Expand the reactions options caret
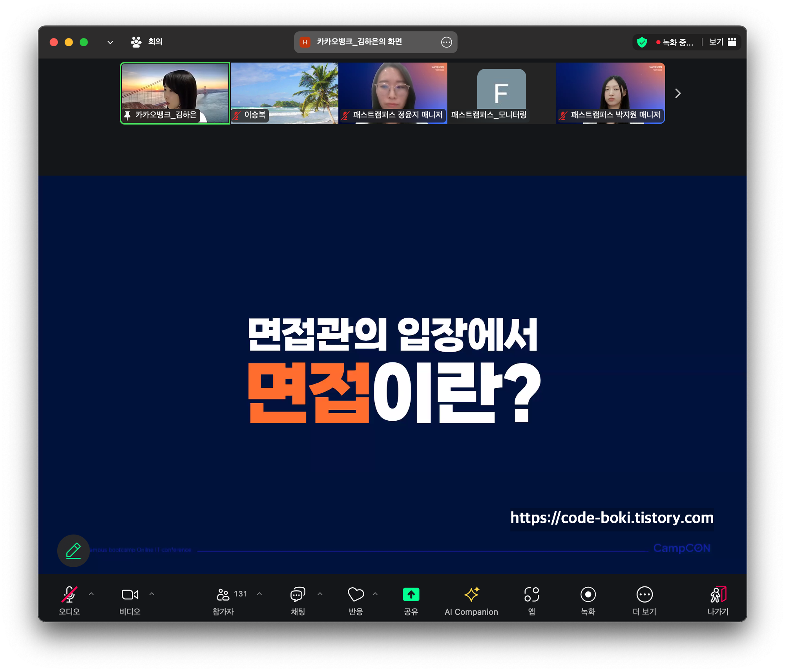Viewport: 785px width, 672px height. click(x=375, y=594)
